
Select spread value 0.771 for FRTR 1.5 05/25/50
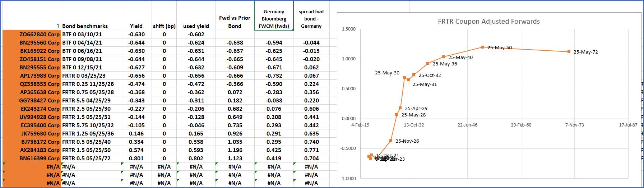coord(311,150)
